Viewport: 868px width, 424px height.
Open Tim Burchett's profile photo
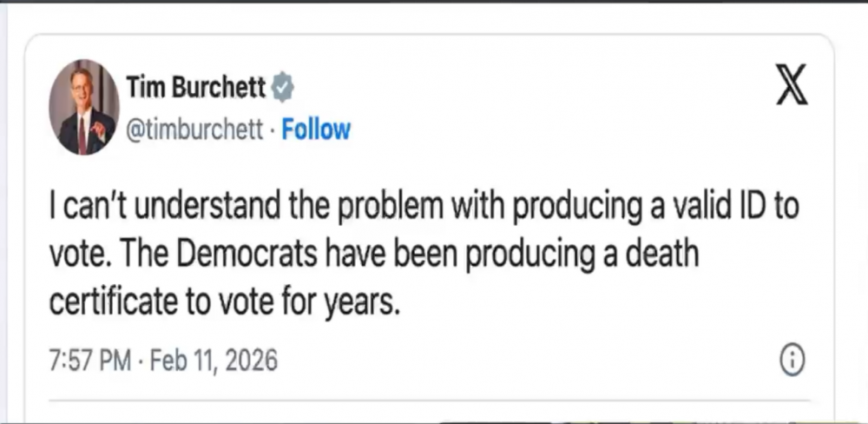coord(83,108)
